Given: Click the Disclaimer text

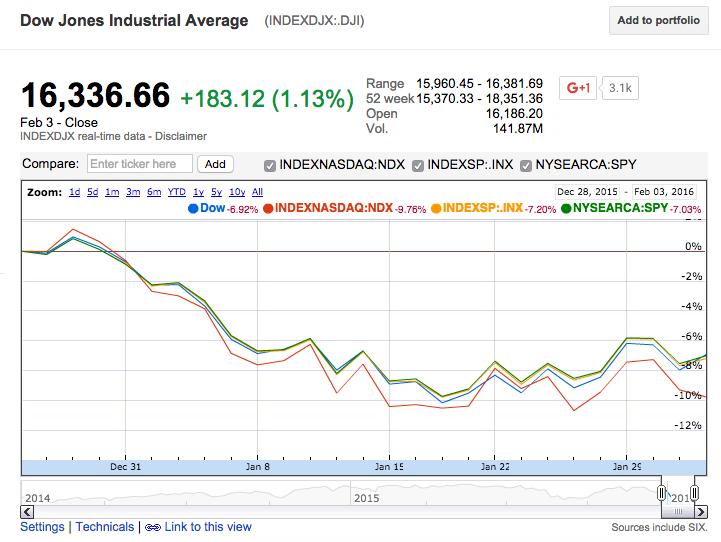Looking at the screenshot, I should (181, 137).
